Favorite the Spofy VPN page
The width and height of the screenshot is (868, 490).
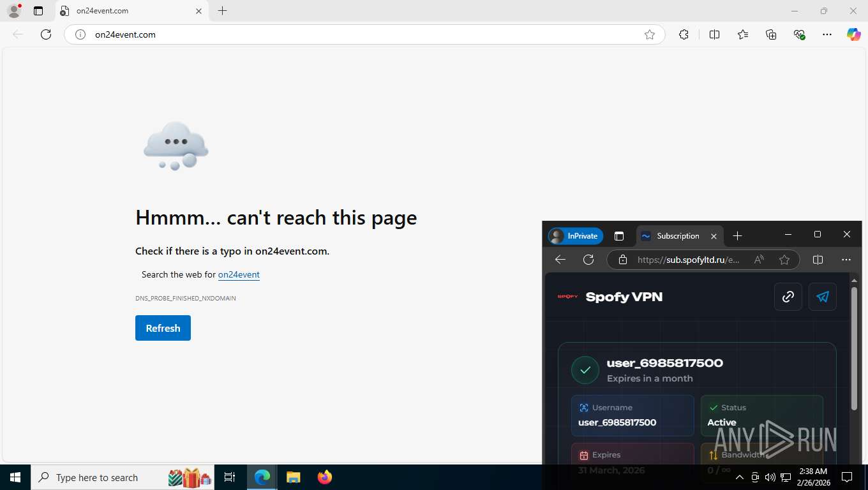point(784,260)
